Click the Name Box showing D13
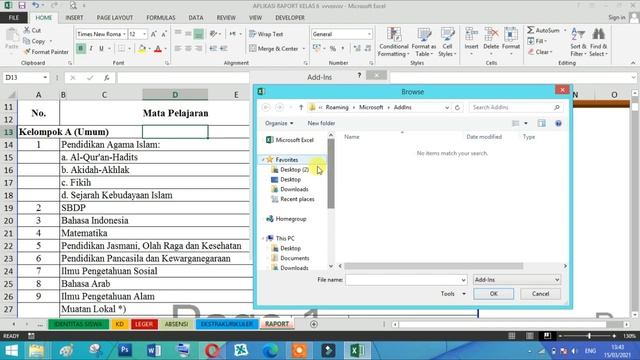640x360 pixels. tap(25, 78)
